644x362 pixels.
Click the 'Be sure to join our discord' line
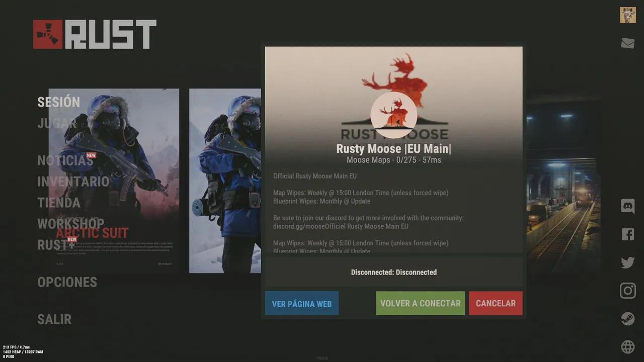(x=368, y=218)
